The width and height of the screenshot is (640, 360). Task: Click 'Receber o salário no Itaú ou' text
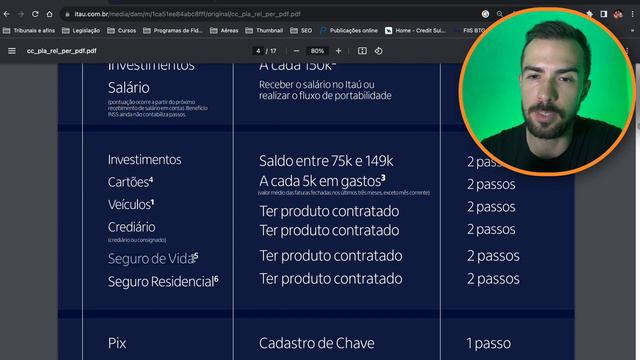[317, 84]
